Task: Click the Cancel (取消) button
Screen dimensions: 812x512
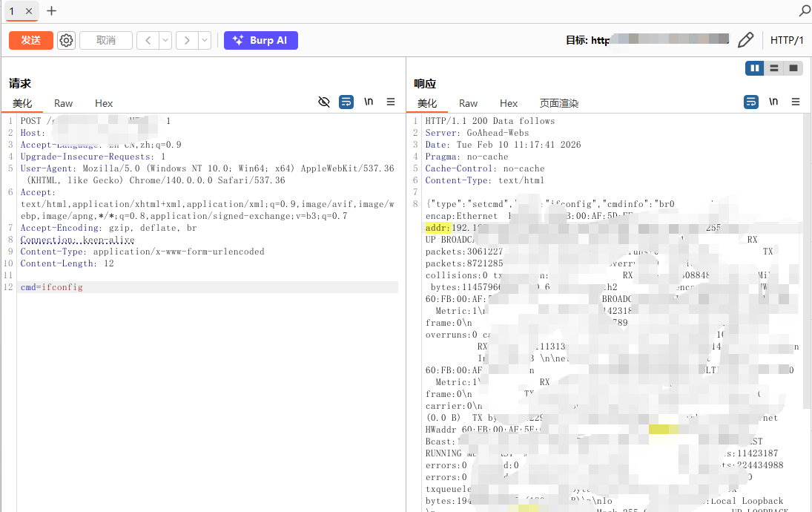Action: (x=106, y=40)
